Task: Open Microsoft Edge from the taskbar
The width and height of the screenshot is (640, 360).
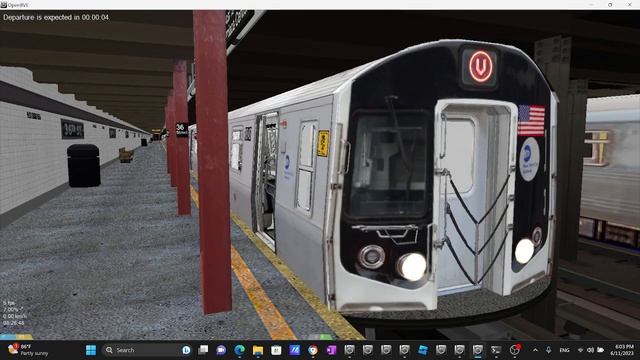Action: 240,350
